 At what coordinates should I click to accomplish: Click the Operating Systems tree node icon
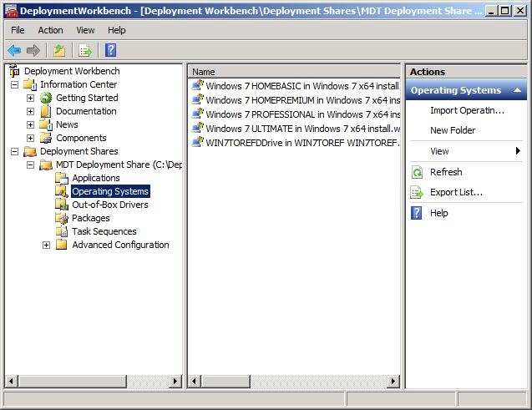[62, 191]
